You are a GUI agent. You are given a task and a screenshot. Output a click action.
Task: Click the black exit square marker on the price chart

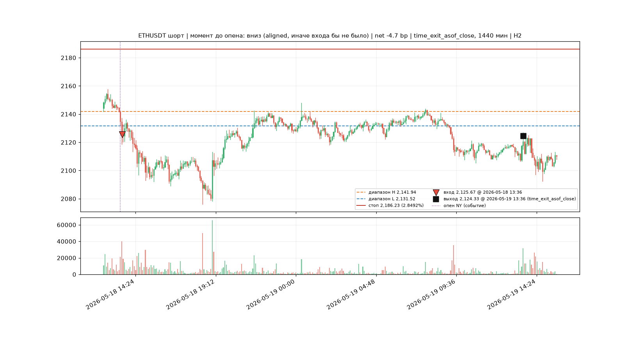523,136
